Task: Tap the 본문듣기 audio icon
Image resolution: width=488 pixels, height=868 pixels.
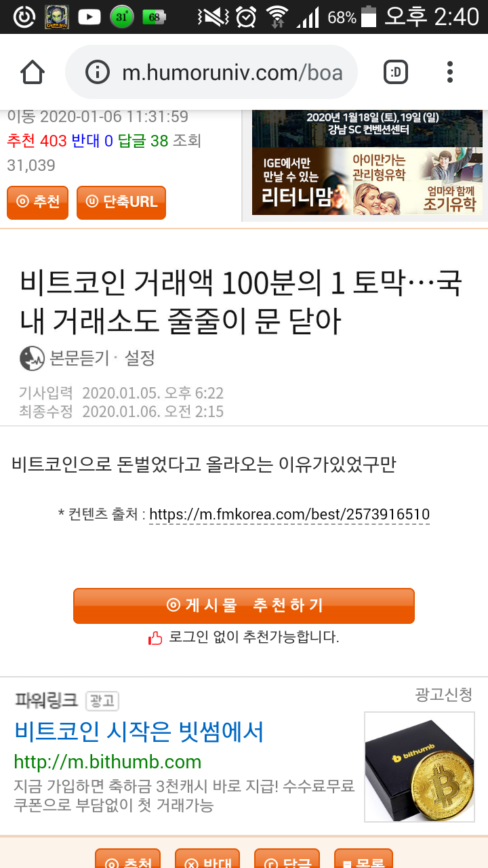Action: click(32, 357)
